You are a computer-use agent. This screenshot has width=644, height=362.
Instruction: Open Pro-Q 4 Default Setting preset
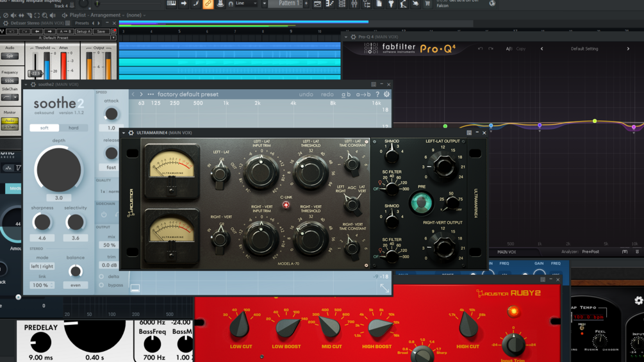(x=584, y=49)
